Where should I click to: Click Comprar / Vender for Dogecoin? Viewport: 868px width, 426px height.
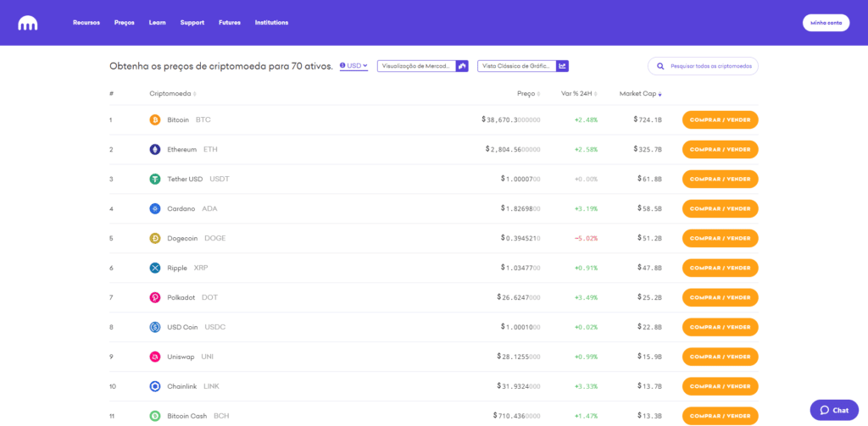[x=721, y=238]
